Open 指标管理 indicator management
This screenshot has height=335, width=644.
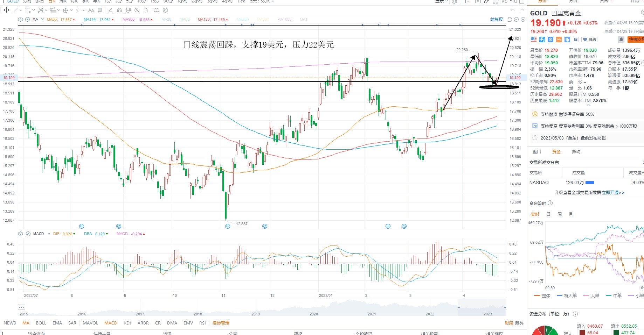pyautogui.click(x=221, y=323)
